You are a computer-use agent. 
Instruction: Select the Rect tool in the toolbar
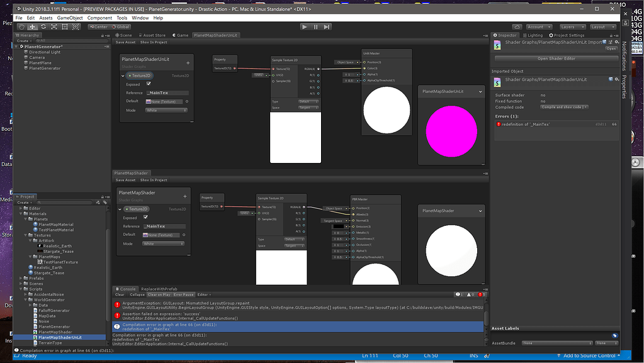[x=65, y=26]
